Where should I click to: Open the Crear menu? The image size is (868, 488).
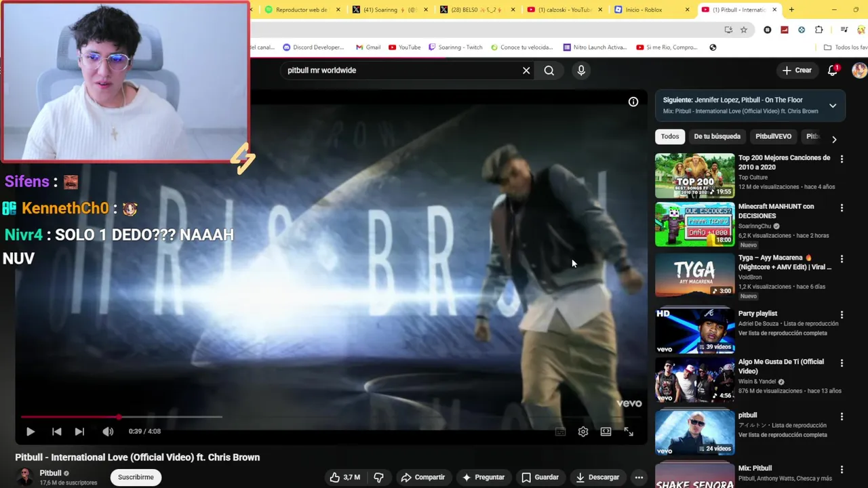pyautogui.click(x=797, y=70)
